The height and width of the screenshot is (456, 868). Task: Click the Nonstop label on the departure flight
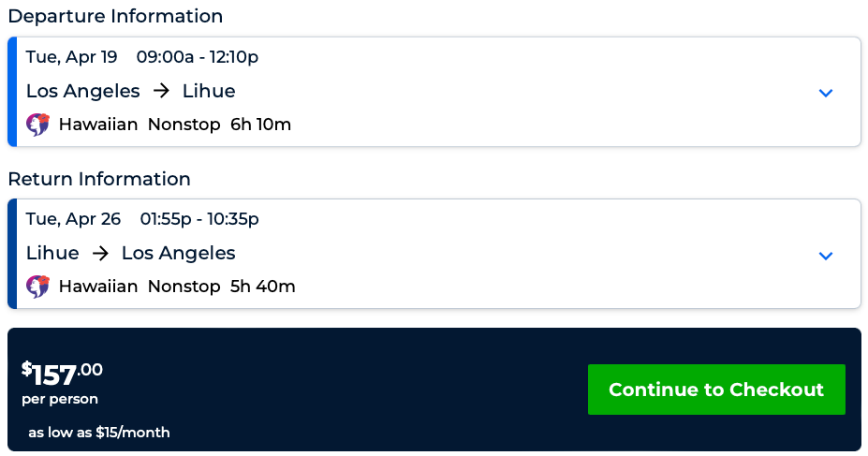[x=184, y=125]
